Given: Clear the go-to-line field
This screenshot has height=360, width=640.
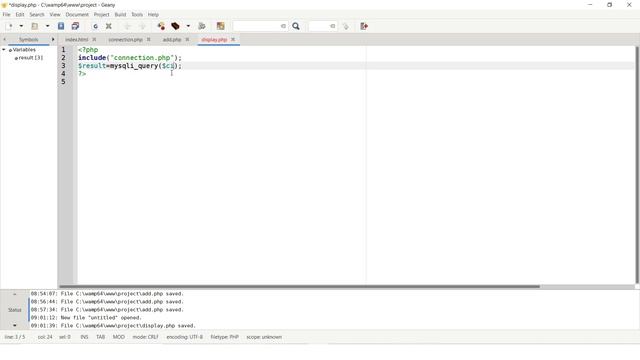Looking at the screenshot, I should (x=333, y=26).
